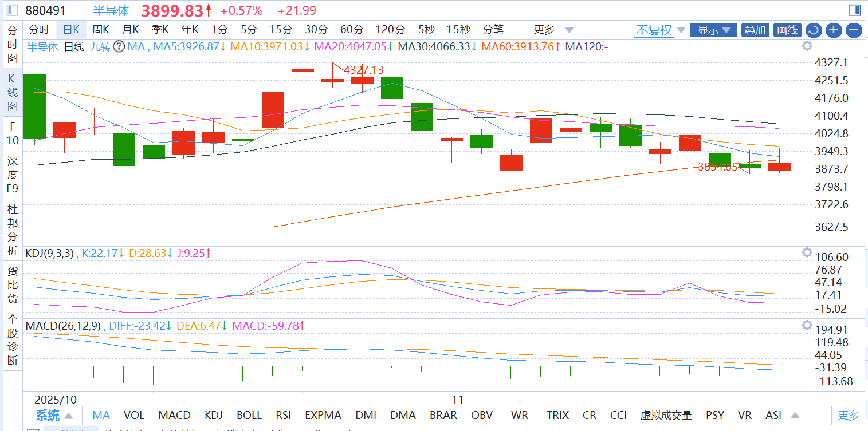868x431 pixels.
Task: Select MA indicator in bottom bar
Action: click(101, 416)
